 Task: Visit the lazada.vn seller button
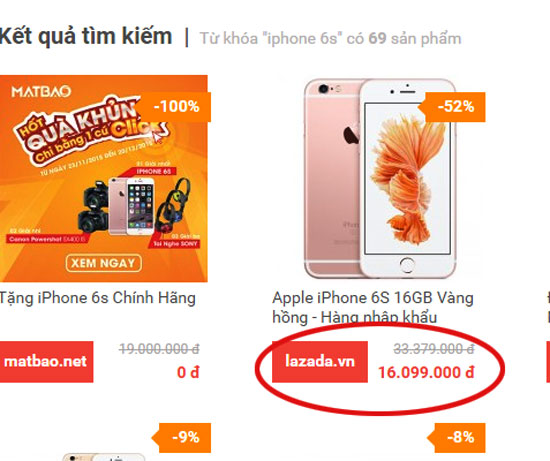coord(320,362)
